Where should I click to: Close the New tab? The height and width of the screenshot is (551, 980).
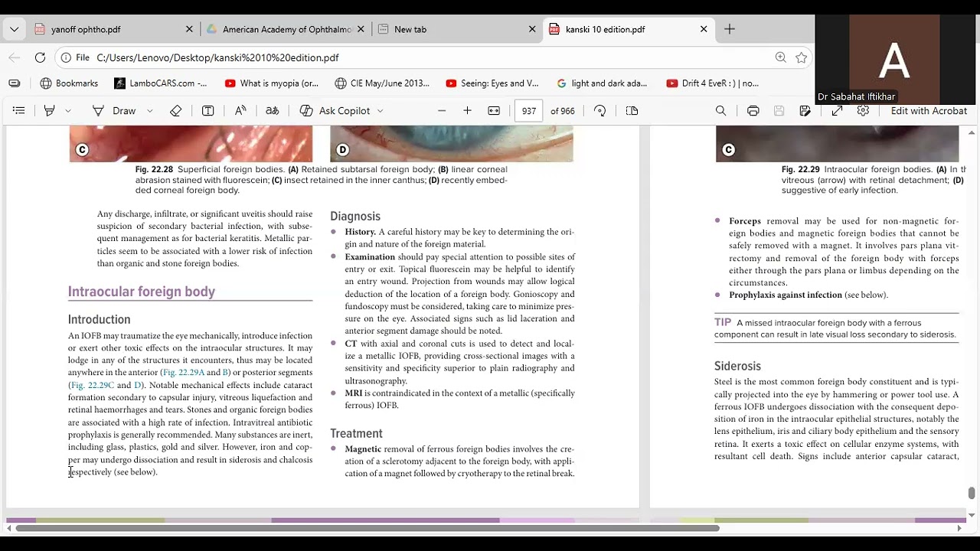[532, 29]
